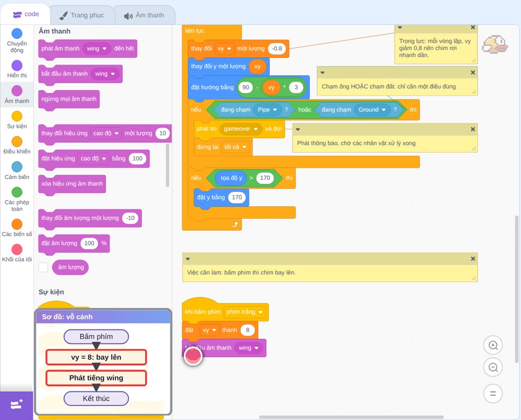
Task: Select the Chuyển động blue category circle
Action: click(x=17, y=33)
